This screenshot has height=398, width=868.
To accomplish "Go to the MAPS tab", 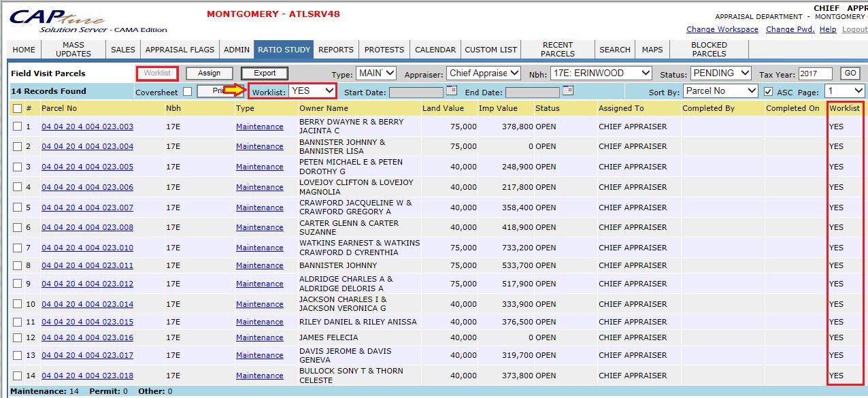I will click(652, 50).
